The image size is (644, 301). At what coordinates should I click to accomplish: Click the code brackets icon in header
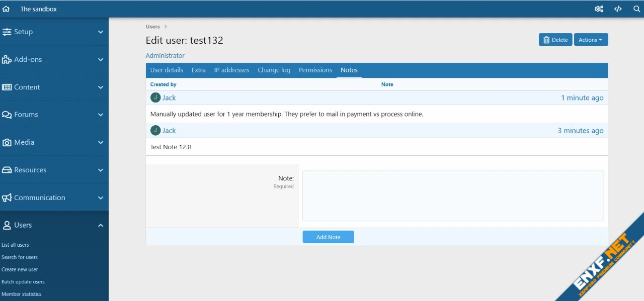[618, 9]
